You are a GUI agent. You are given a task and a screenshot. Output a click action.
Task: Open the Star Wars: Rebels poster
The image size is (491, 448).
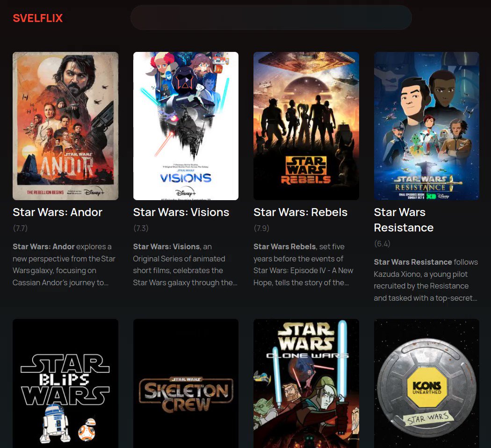point(306,126)
